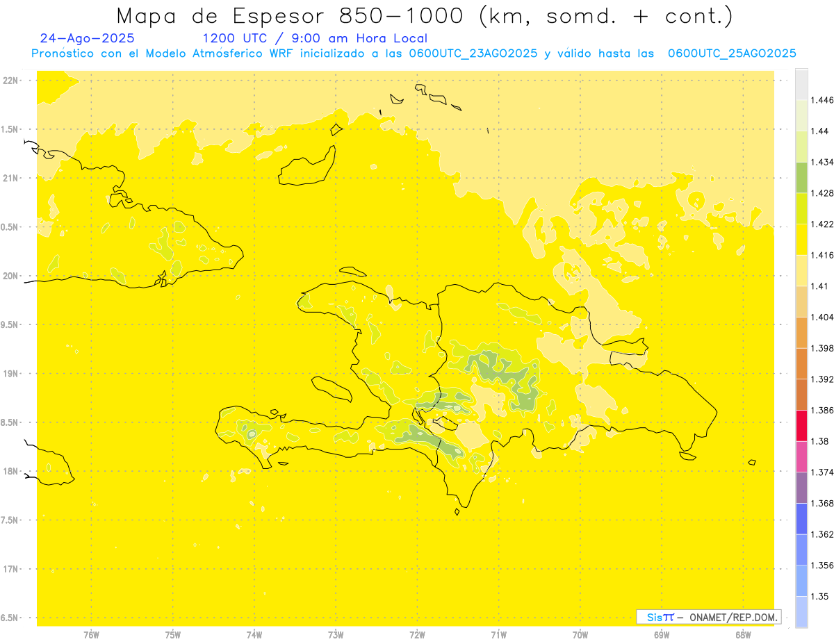Pick the red legend swatch between 1.38 and 1.386

[801, 425]
